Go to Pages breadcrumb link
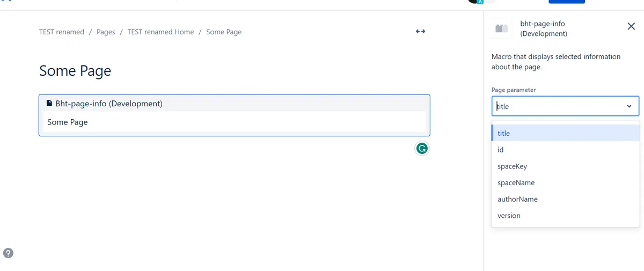The image size is (644, 271). click(106, 32)
